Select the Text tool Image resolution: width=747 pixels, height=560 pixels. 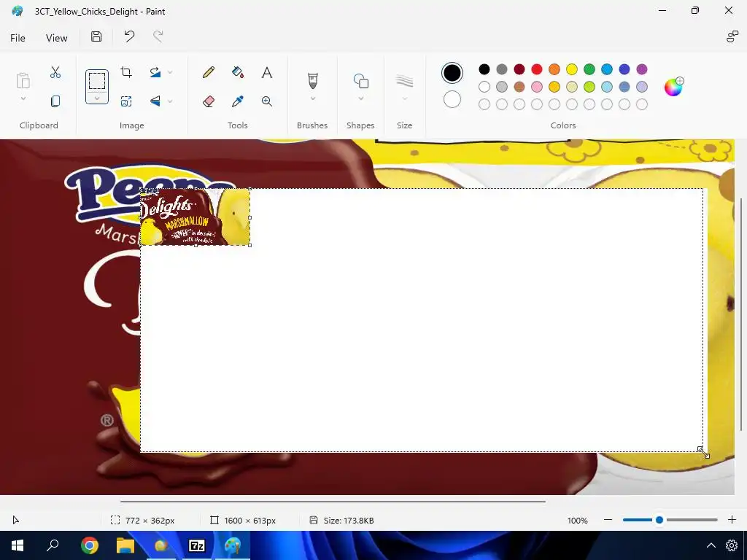point(267,72)
